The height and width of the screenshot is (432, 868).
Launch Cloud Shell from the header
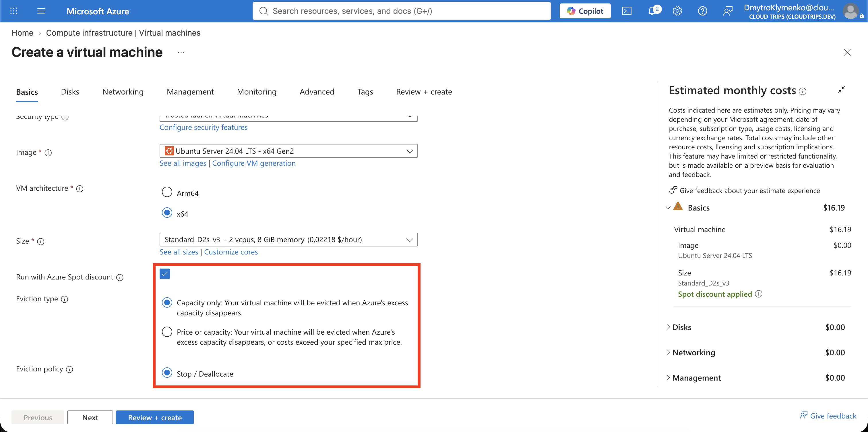pyautogui.click(x=627, y=11)
